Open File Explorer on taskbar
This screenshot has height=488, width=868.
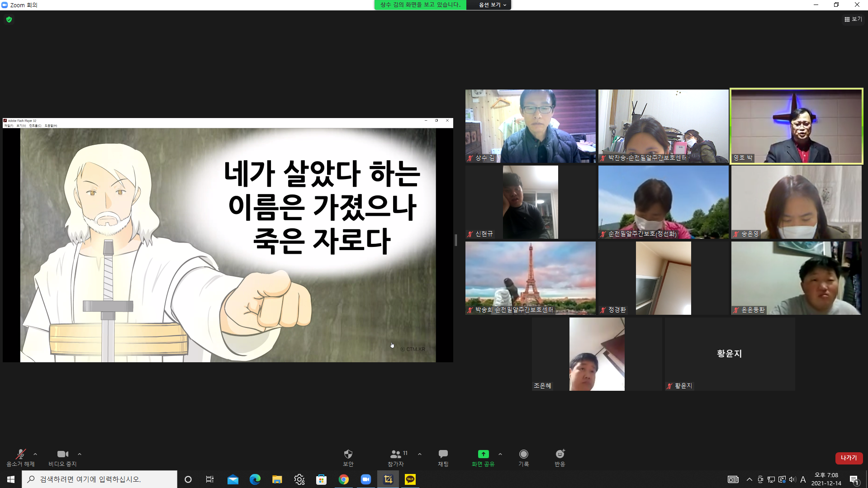[277, 479]
